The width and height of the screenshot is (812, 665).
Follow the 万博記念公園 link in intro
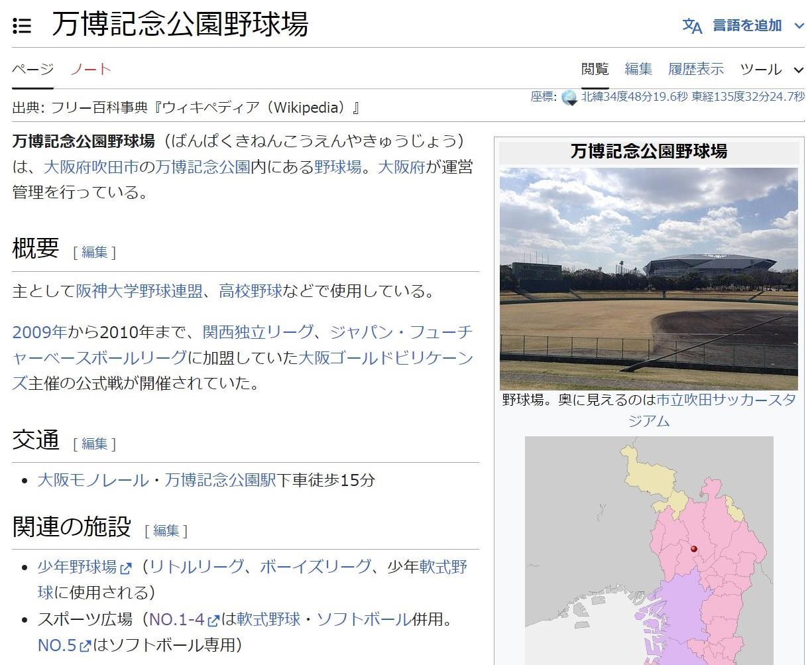coord(203,166)
